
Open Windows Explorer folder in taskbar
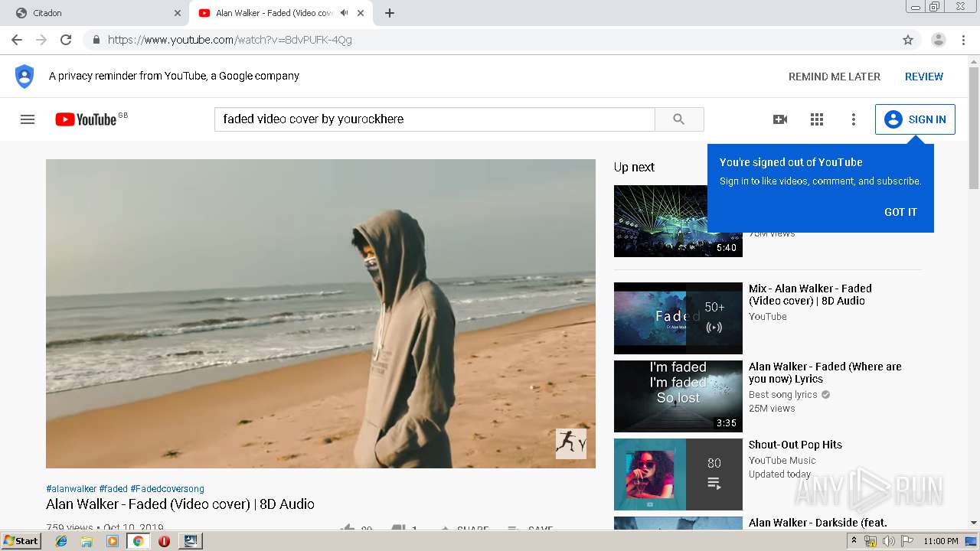point(87,541)
